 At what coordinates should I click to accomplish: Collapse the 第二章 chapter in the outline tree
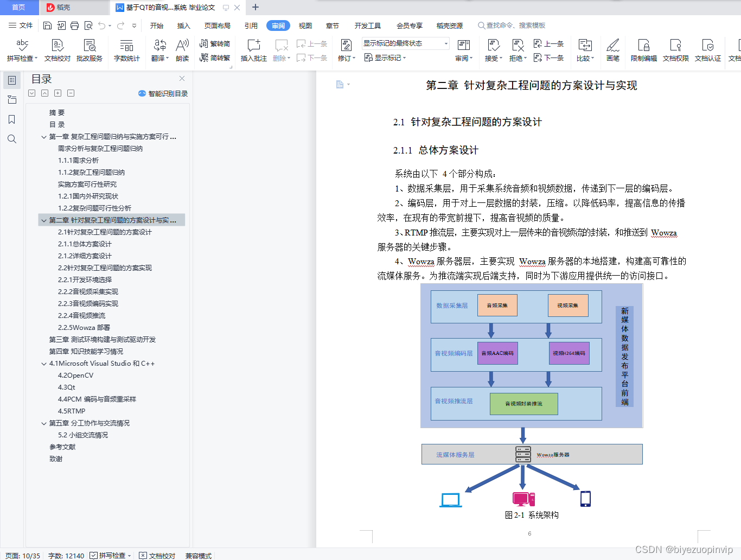pos(44,220)
